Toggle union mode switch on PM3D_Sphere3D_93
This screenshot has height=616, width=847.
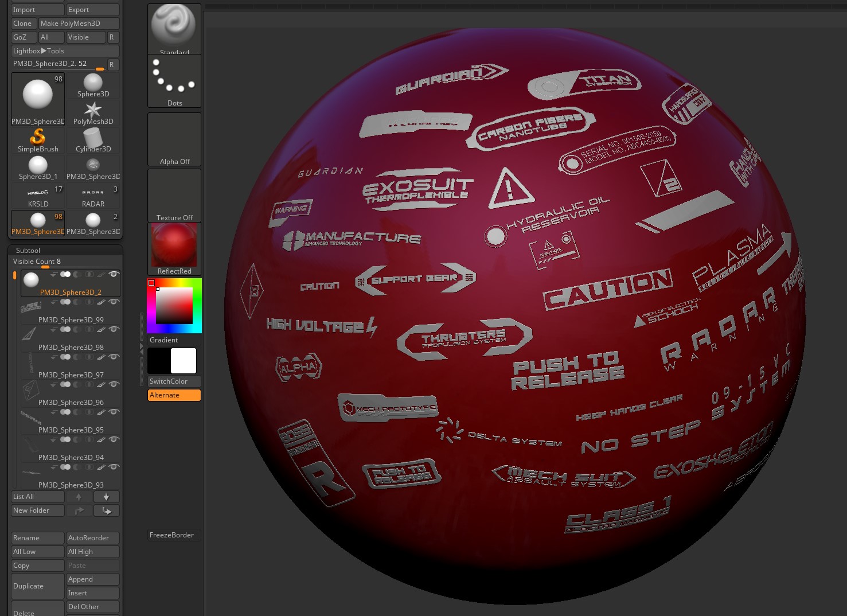tap(65, 467)
